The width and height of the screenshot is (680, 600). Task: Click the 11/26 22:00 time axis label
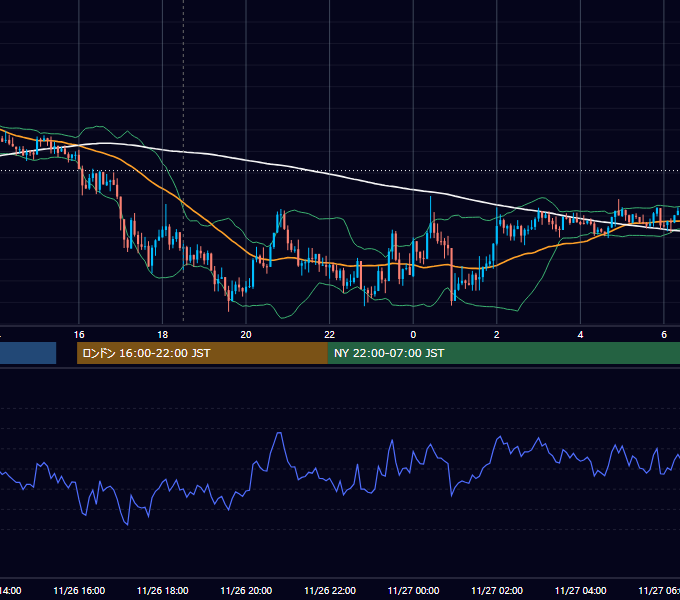click(330, 590)
